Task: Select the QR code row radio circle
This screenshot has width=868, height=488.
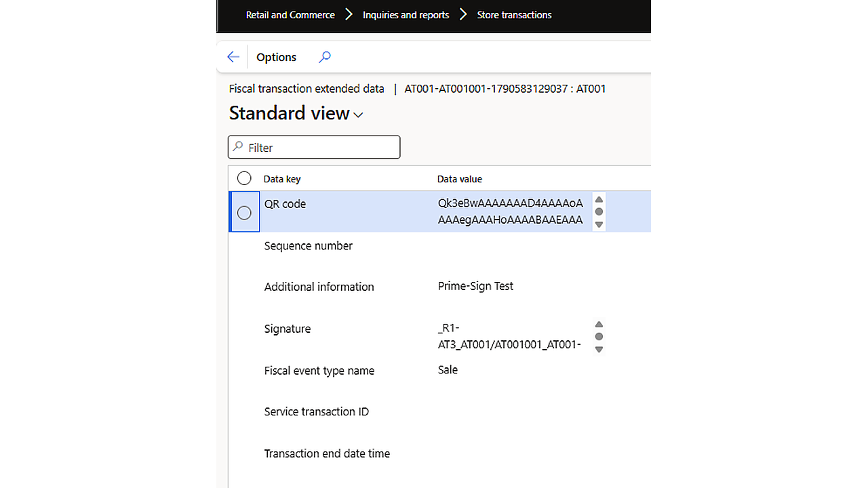Action: pos(244,213)
